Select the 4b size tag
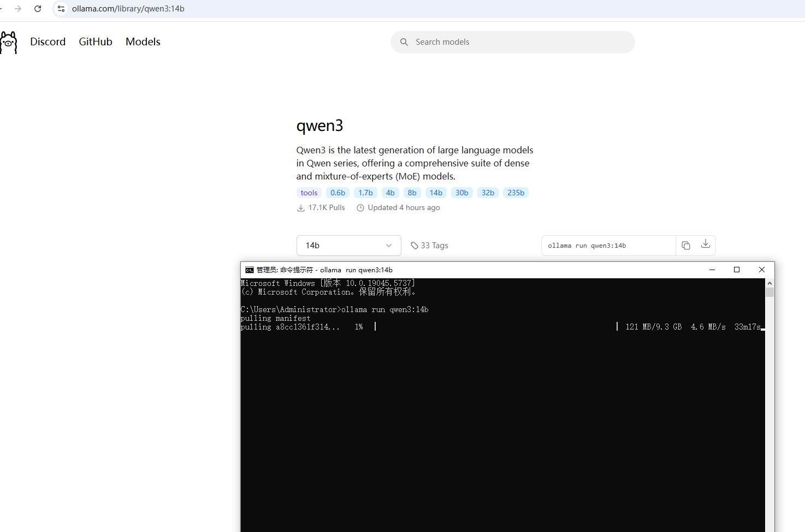Screen dimensions: 805x532 pos(390,193)
